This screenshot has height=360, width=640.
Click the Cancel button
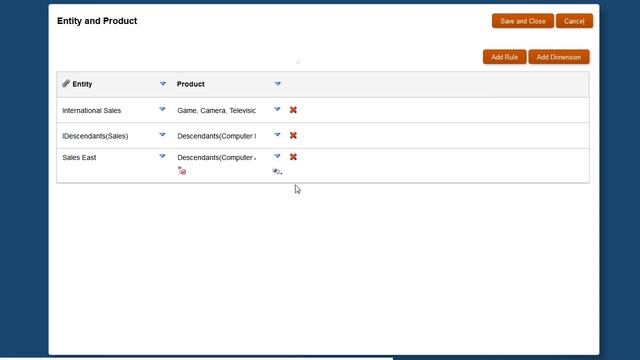[x=574, y=21]
